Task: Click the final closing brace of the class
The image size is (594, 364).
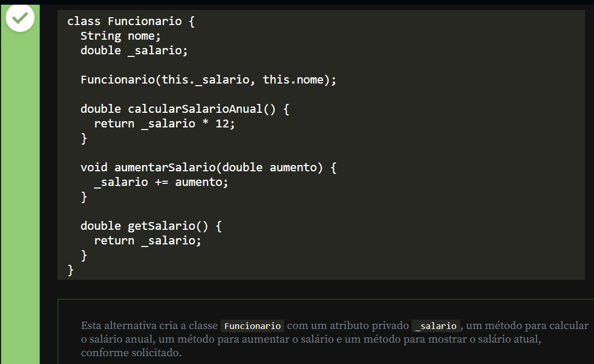Action: [71, 270]
